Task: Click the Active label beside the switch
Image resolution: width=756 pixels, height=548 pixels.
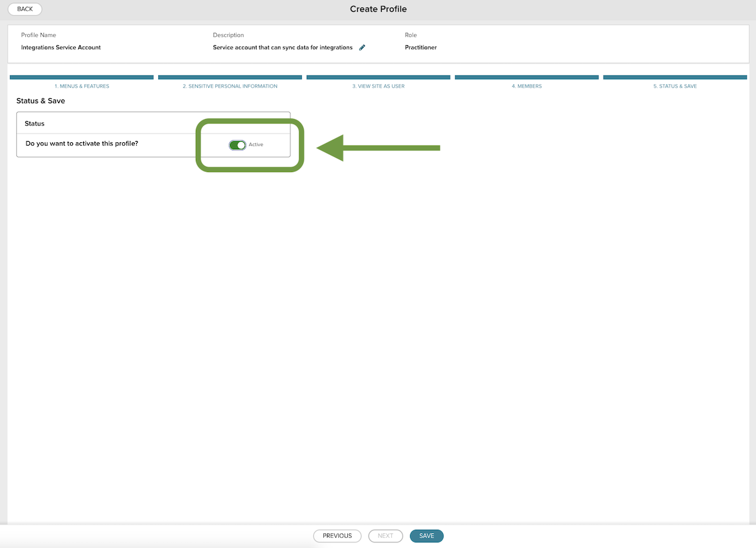Action: pyautogui.click(x=256, y=145)
